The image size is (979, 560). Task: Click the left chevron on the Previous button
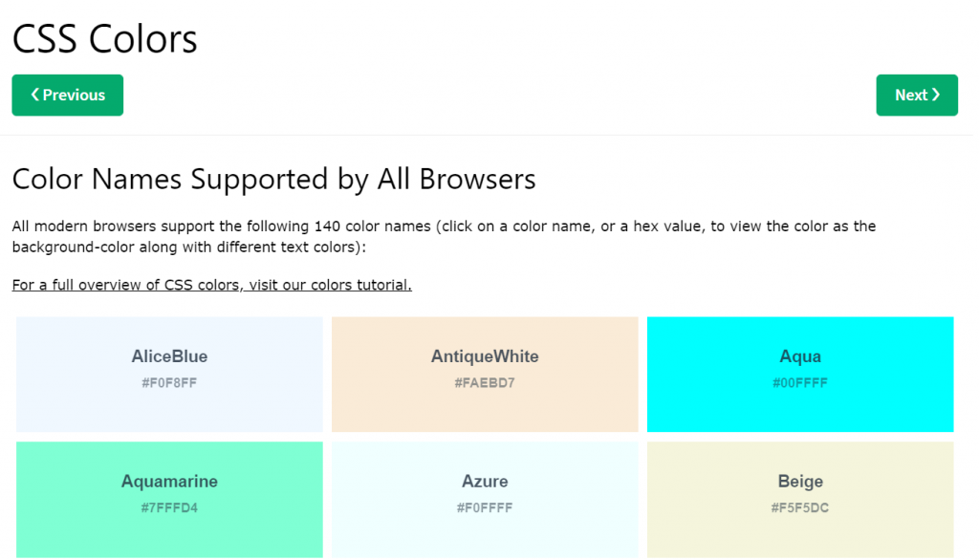pos(35,95)
